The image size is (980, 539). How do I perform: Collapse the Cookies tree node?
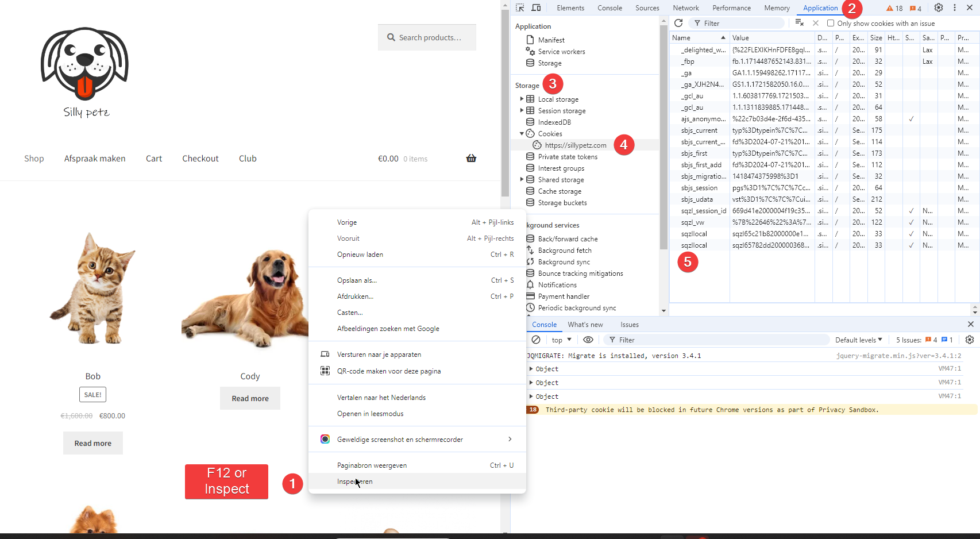[x=522, y=133]
